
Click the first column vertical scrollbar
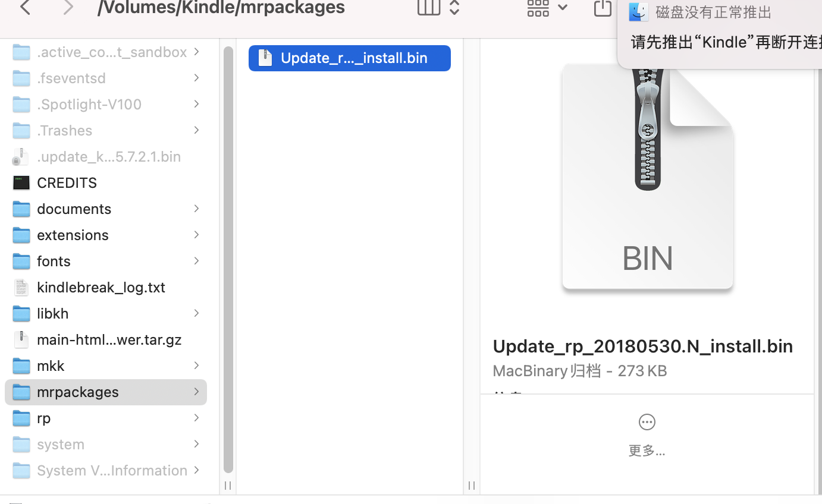point(228,259)
